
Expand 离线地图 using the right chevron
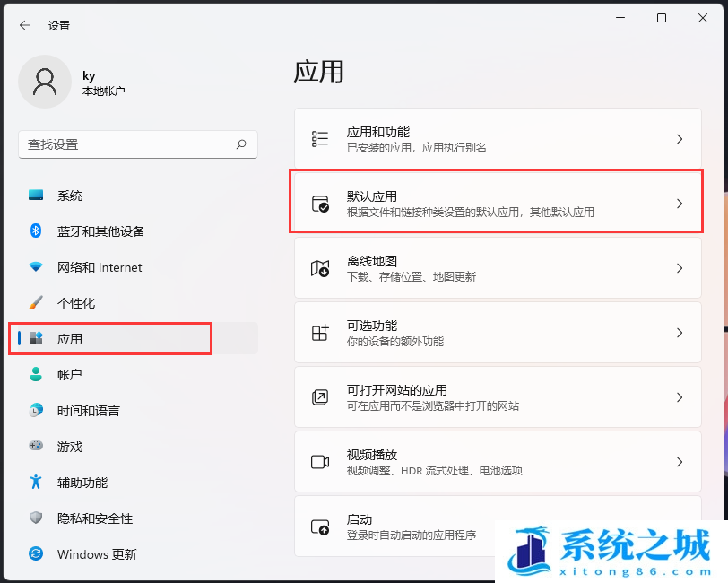[x=680, y=268]
